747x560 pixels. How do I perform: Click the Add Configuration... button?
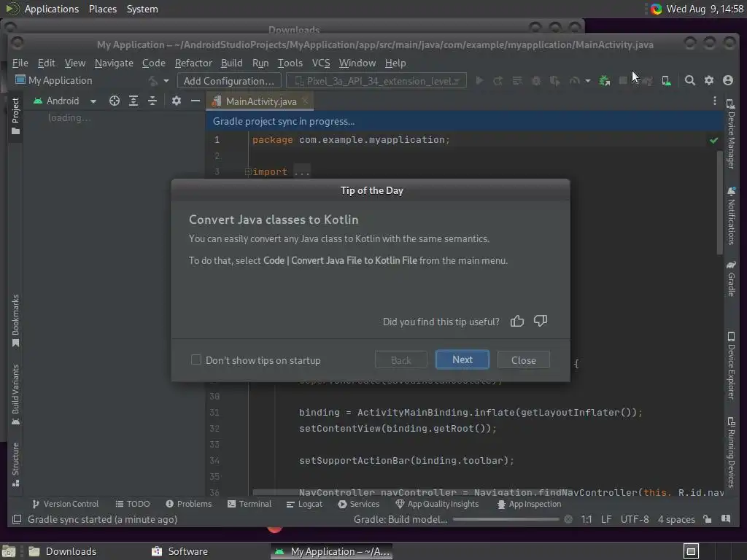[x=229, y=81]
